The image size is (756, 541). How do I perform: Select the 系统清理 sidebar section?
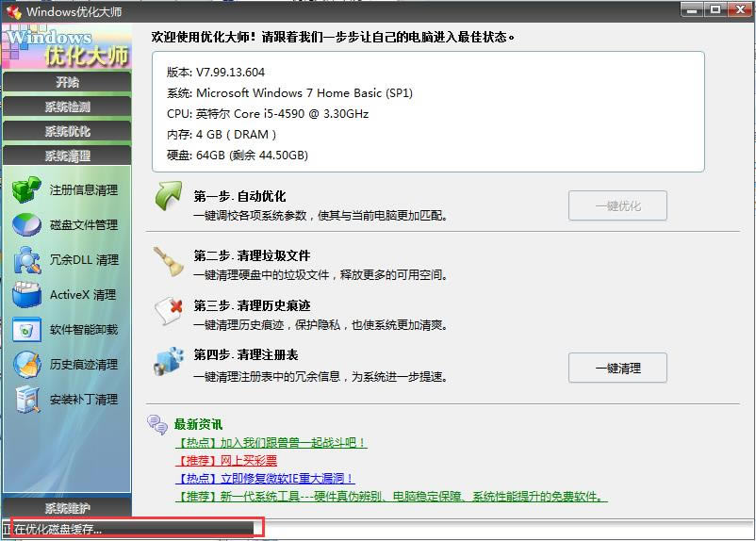coord(67,156)
